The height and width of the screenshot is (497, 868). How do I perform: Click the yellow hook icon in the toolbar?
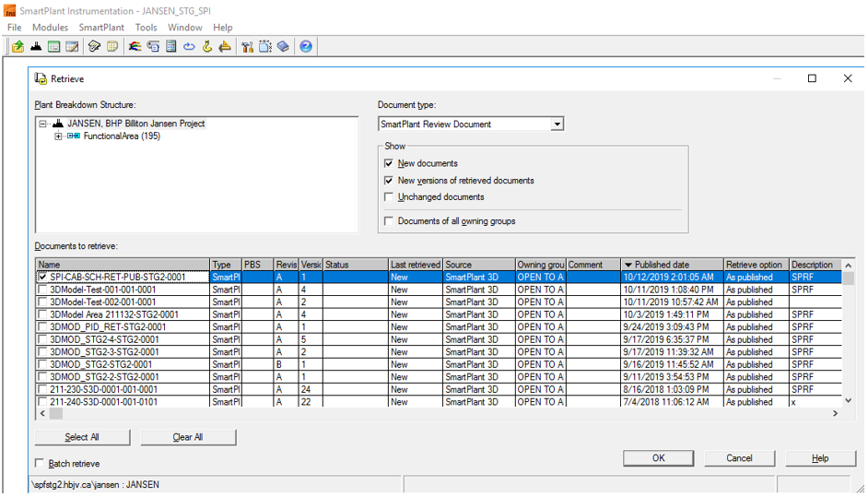click(x=207, y=46)
